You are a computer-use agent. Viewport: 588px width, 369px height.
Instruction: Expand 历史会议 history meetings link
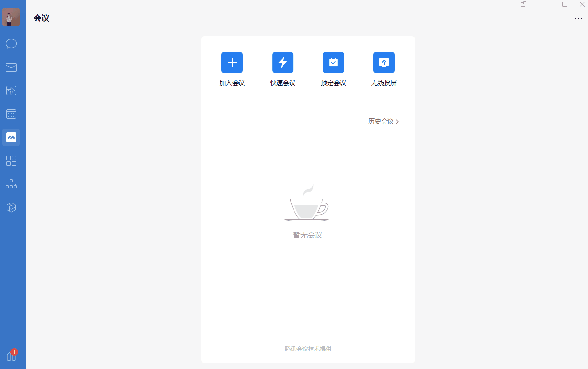pos(384,122)
